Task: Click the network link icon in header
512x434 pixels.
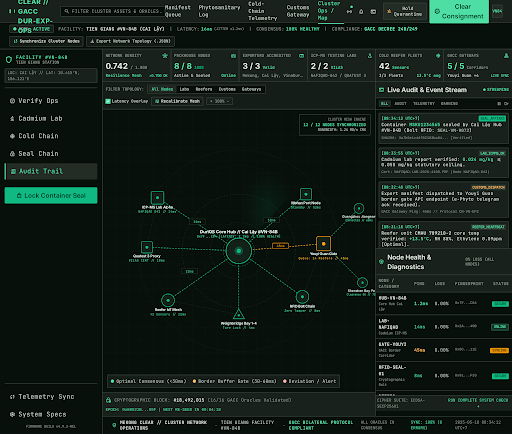Action: (349, 12)
